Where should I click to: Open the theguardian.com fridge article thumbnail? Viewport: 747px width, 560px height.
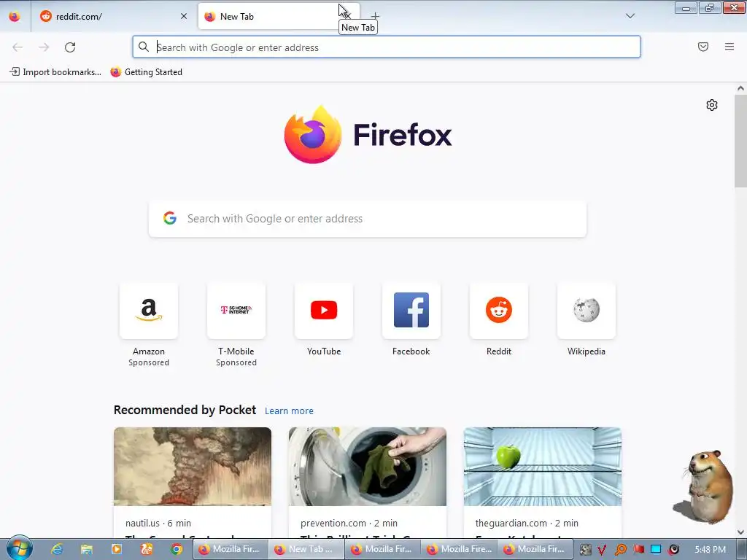[x=543, y=466]
